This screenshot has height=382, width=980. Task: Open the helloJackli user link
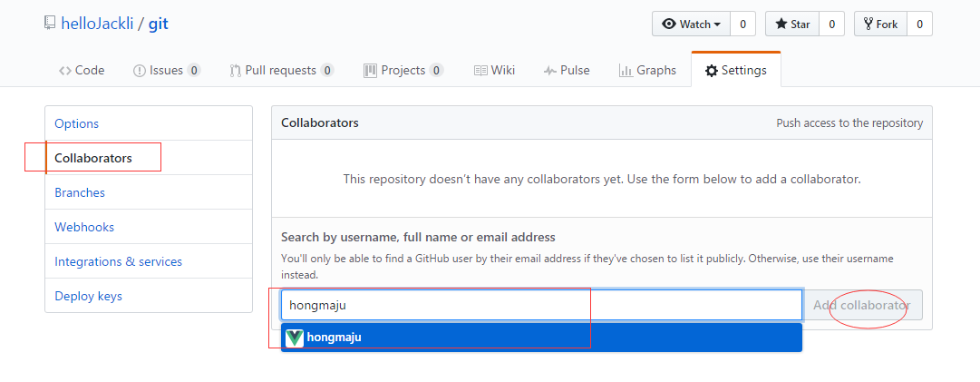pos(98,24)
